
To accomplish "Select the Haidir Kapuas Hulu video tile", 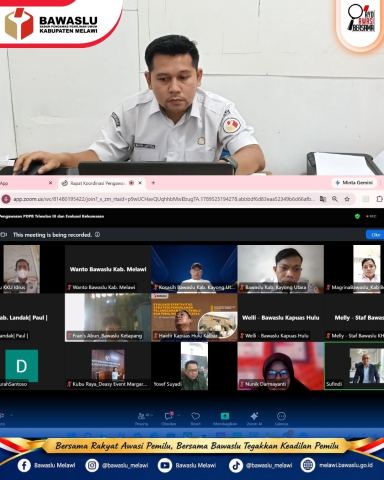I will pos(194,317).
